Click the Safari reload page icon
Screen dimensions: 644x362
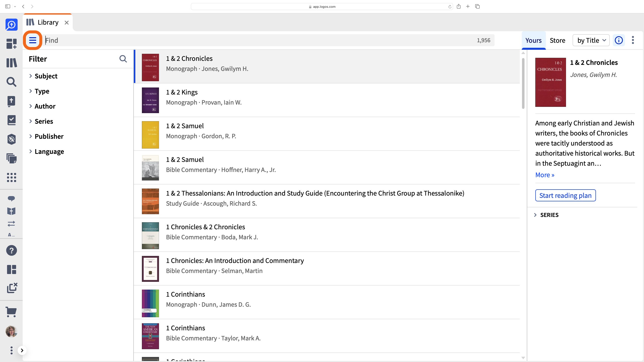point(450,7)
